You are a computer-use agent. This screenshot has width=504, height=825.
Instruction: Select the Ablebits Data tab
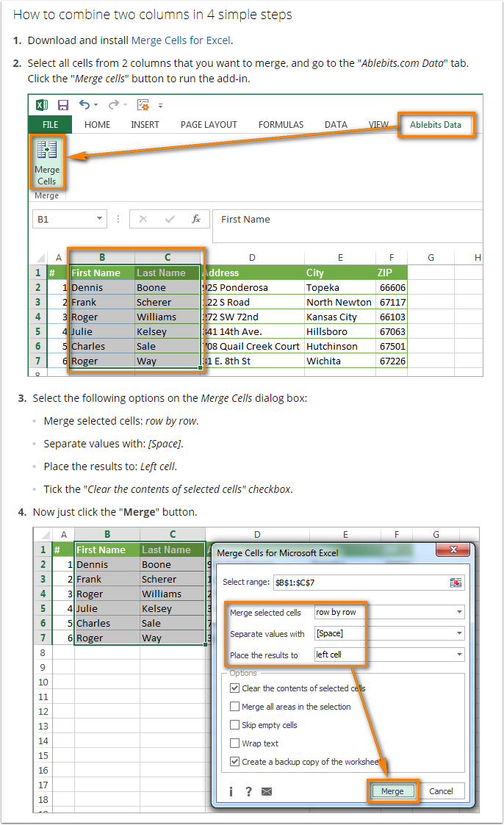click(436, 125)
